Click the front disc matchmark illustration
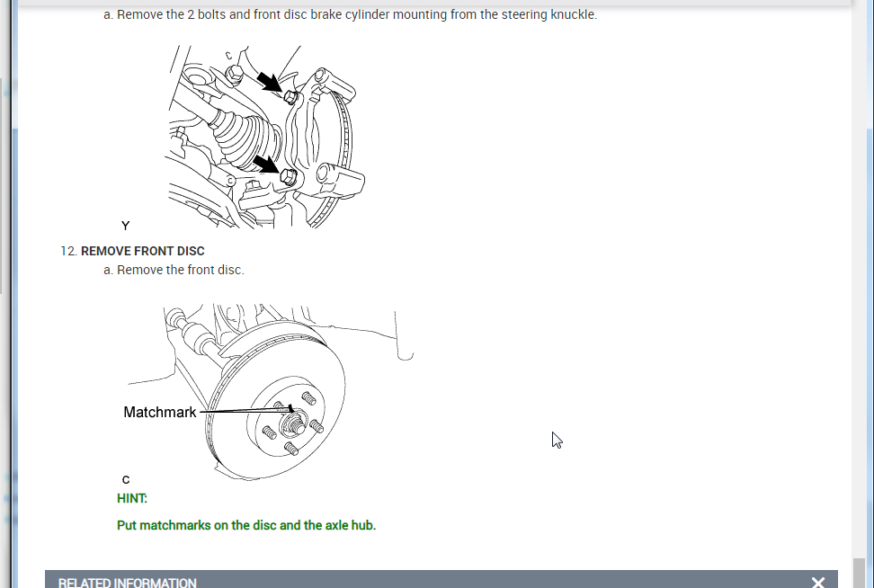874x588 pixels. [270, 392]
